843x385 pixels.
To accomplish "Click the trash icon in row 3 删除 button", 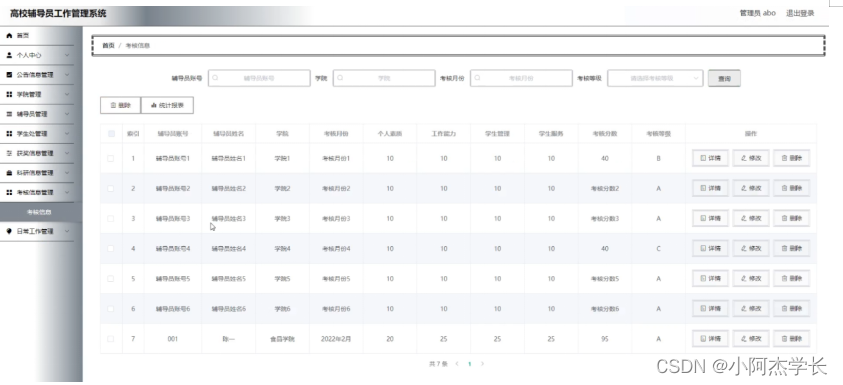I will click(784, 218).
